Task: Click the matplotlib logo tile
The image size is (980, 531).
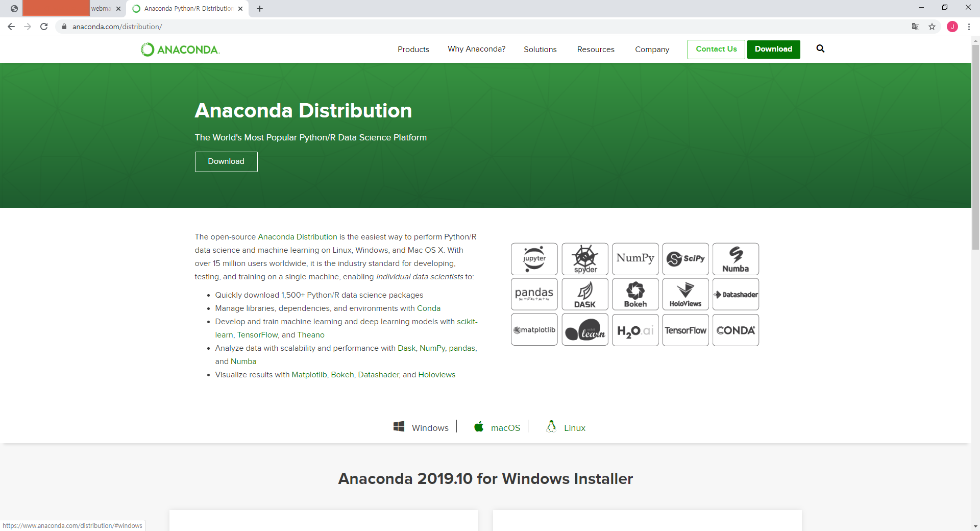Action: tap(534, 330)
